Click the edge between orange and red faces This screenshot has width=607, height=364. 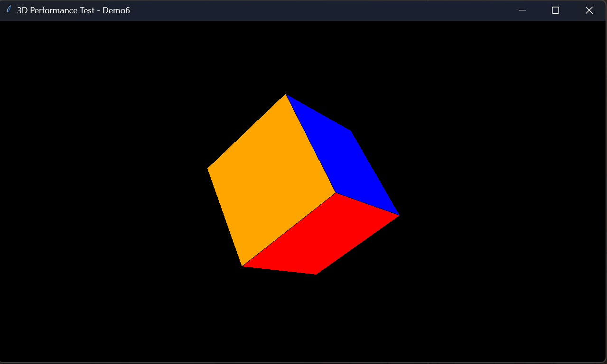289,230
